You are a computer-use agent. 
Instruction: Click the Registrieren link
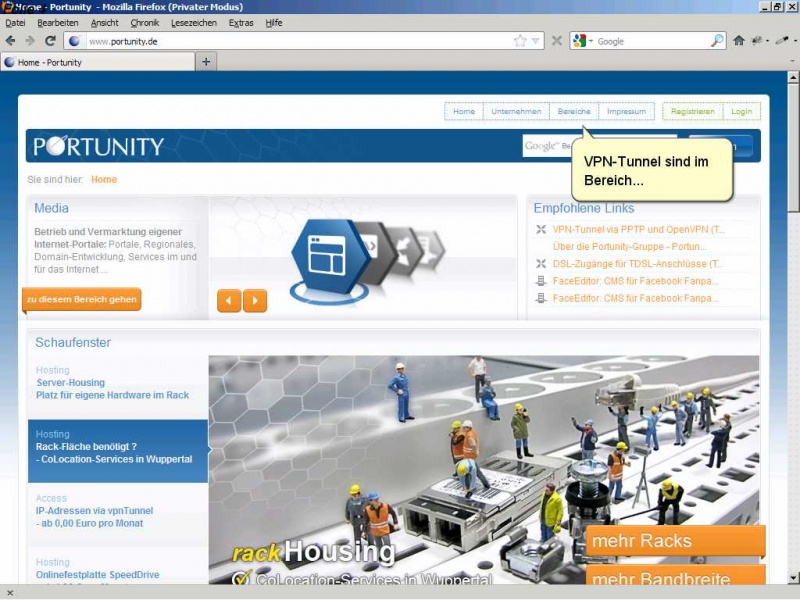[x=692, y=111]
